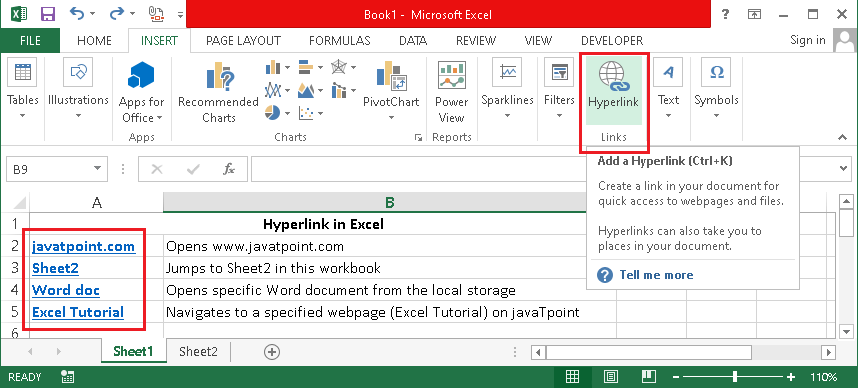Open the javatpoint.com hyperlink

tap(83, 246)
